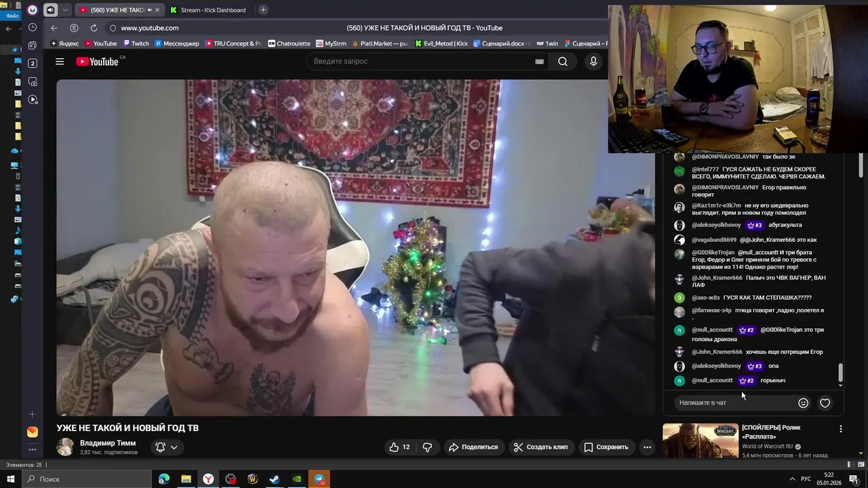868x488 pixels.
Task: Open Telegram from the taskbar
Action: pyautogui.click(x=319, y=479)
